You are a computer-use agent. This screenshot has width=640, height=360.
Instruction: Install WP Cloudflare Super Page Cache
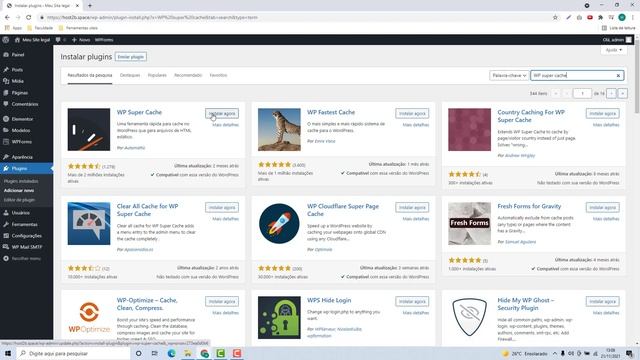[412, 207]
